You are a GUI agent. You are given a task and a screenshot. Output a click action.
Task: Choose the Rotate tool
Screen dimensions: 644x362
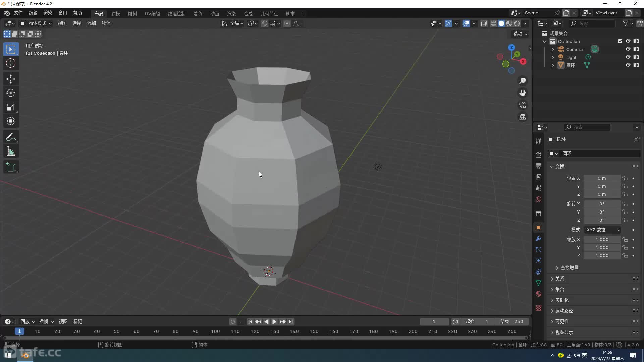(11, 93)
